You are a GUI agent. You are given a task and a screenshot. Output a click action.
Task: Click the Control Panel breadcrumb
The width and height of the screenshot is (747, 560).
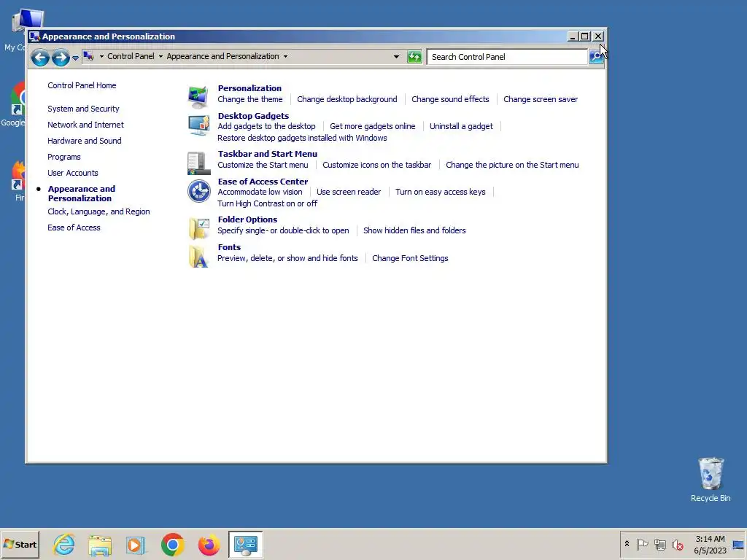coord(131,56)
